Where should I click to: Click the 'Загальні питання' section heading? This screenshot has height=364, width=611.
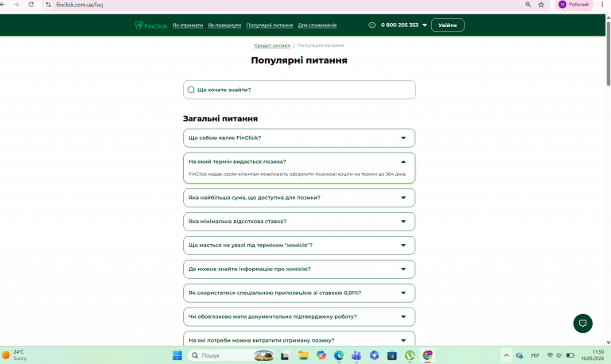(220, 118)
